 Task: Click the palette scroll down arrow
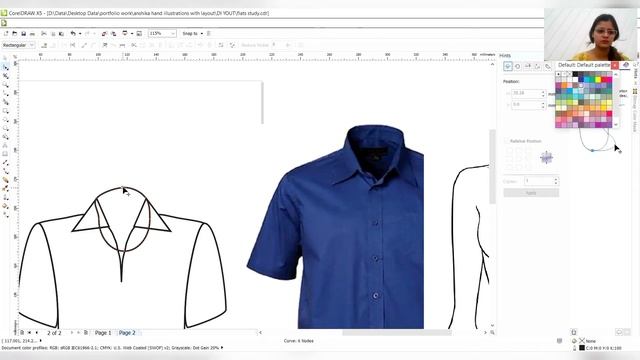point(616,124)
